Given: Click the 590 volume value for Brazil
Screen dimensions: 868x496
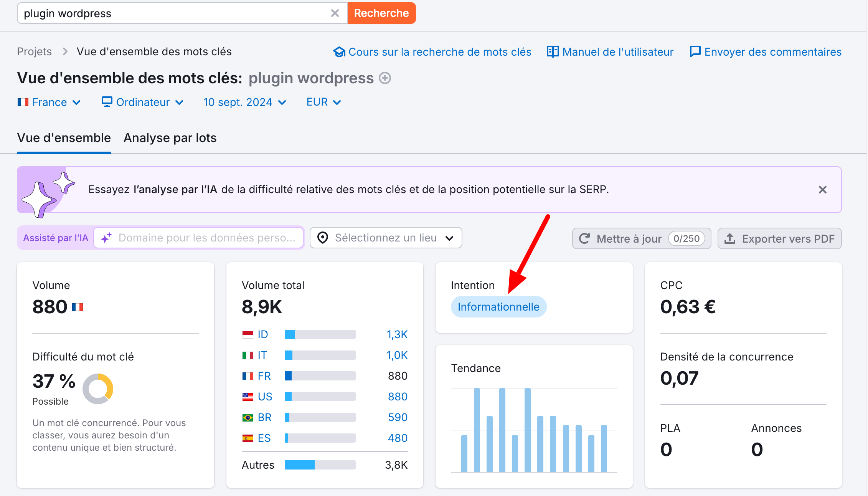Looking at the screenshot, I should tap(398, 417).
